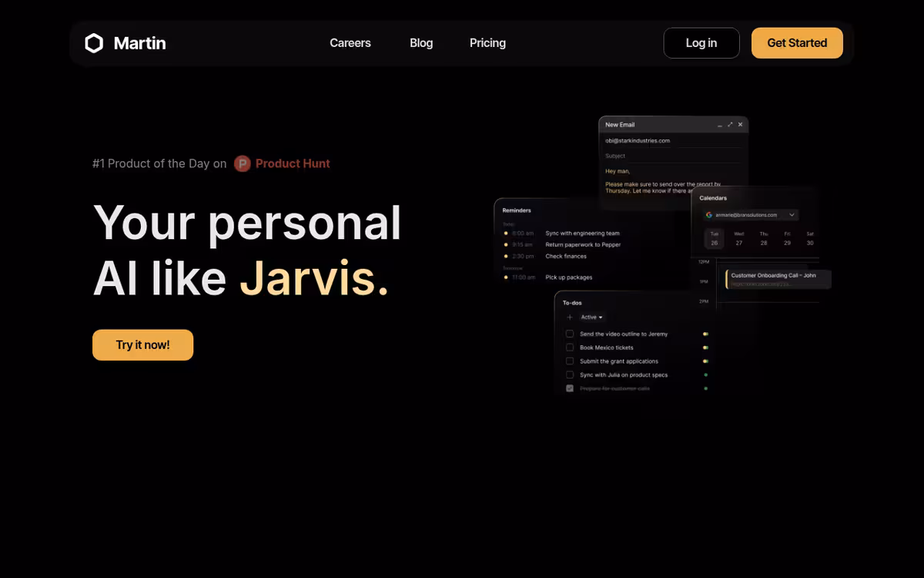The image size is (924, 578).
Task: Expand the New Email window
Action: 730,124
